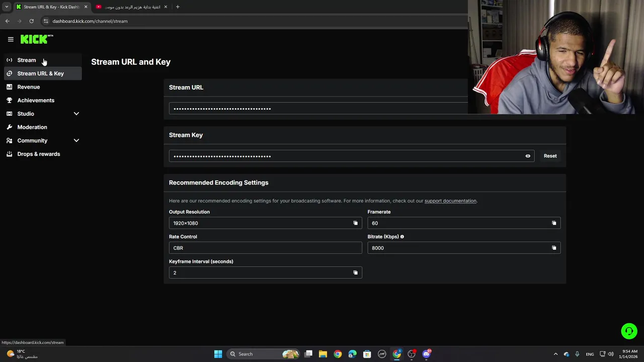Click the masked Stream Key field

[x=352, y=156]
